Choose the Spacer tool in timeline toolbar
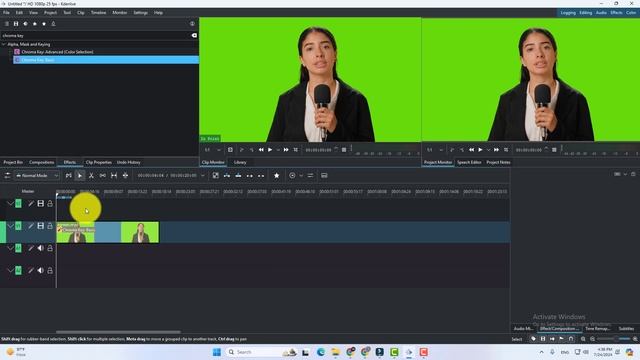 tap(102, 176)
